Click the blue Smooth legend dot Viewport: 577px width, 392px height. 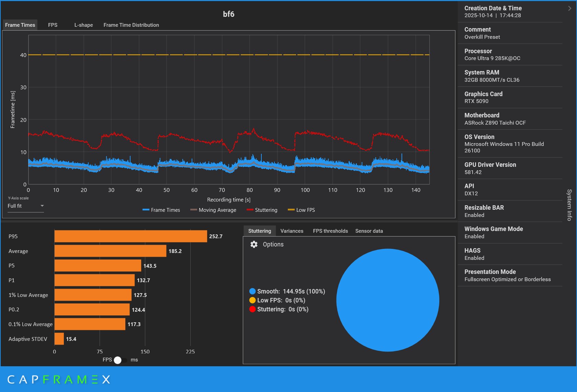click(x=252, y=291)
